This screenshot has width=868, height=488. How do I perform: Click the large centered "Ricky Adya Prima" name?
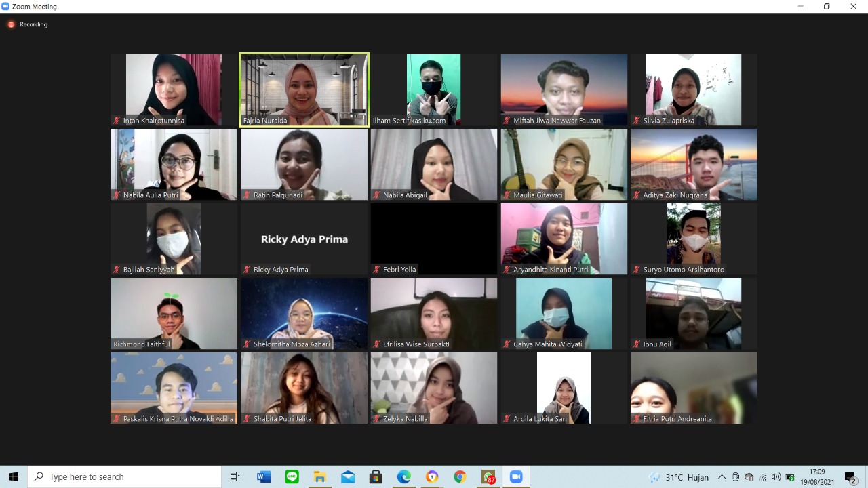[304, 239]
